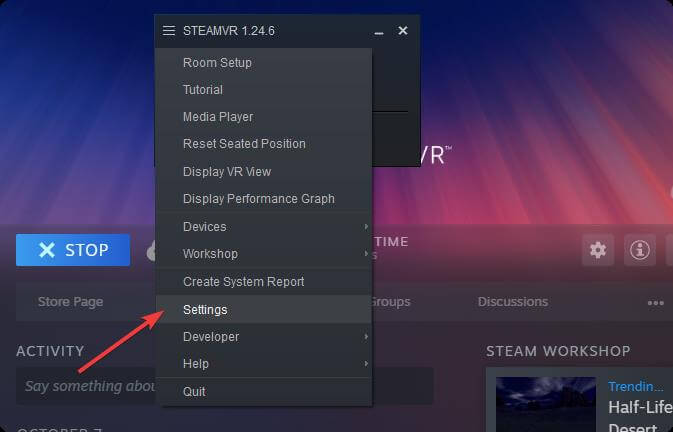Select Display Performance Graph
This screenshot has height=432, width=673.
[263, 199]
